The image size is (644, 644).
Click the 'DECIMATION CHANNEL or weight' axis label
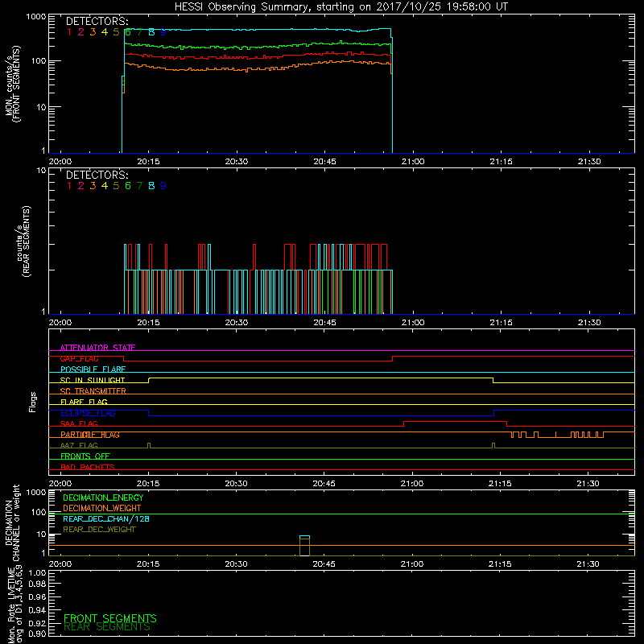[13, 522]
